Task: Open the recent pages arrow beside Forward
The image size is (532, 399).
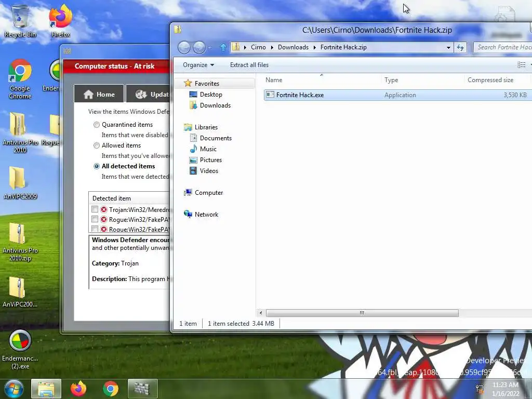Action: point(210,47)
